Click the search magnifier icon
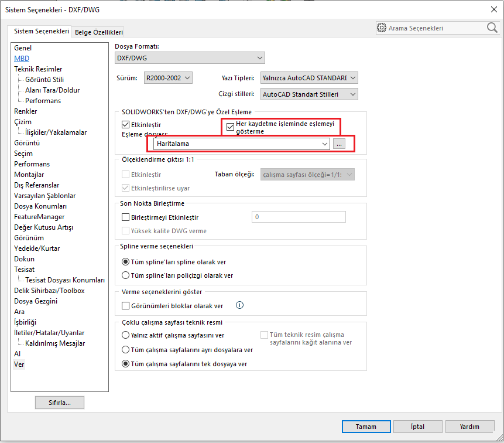Image resolution: width=504 pixels, height=443 pixels. (492, 28)
